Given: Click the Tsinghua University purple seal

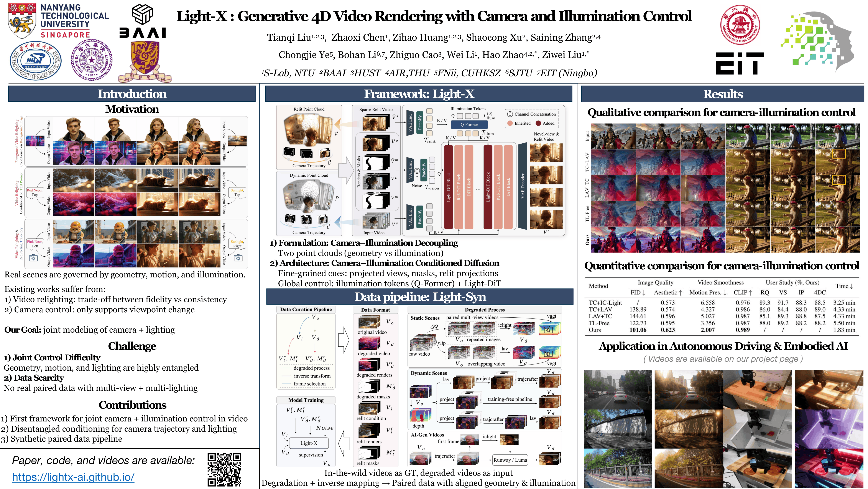Looking at the screenshot, I should click(x=91, y=60).
